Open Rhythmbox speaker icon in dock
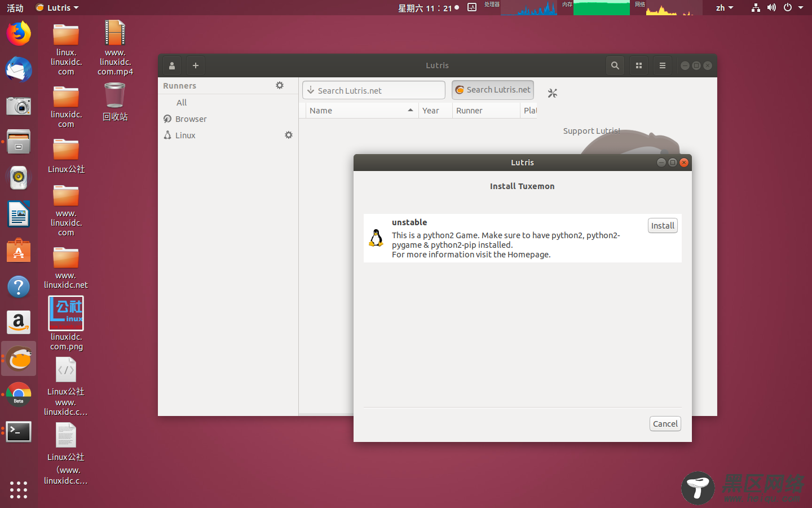This screenshot has height=508, width=812. (x=19, y=178)
